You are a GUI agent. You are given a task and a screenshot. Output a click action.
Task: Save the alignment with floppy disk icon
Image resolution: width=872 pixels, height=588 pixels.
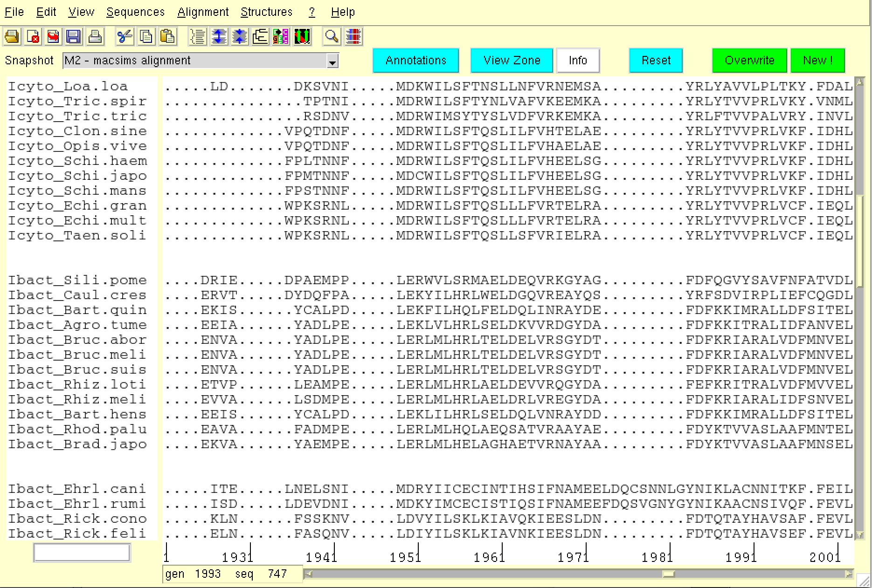73,36
